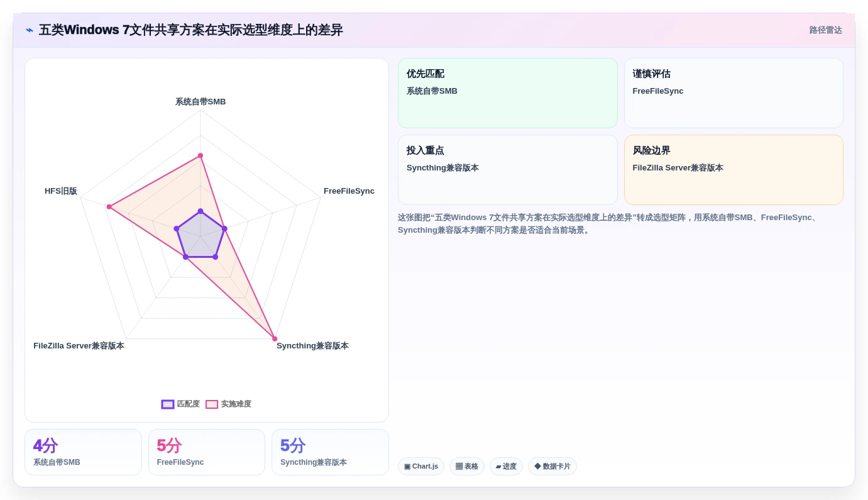868x500 pixels.
Task: Click the lightning icon beside the title
Action: click(x=30, y=30)
